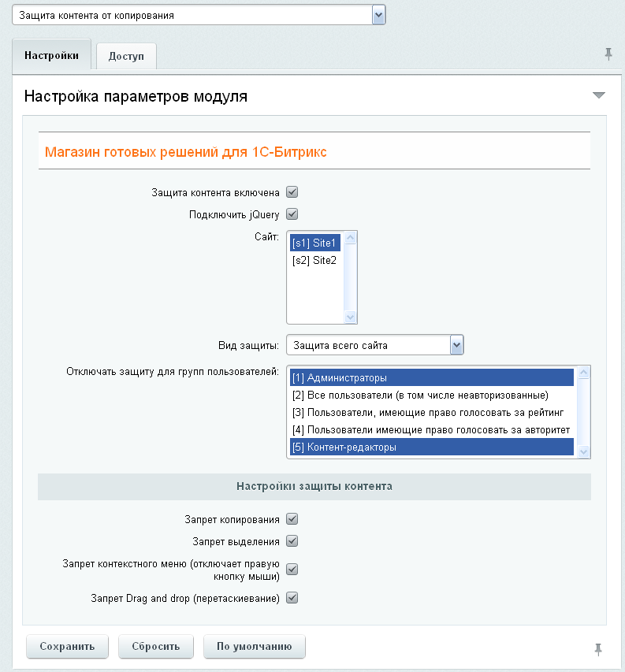Disable the 'Запрет копирования' checkbox
Image resolution: width=625 pixels, height=672 pixels.
[x=292, y=518]
